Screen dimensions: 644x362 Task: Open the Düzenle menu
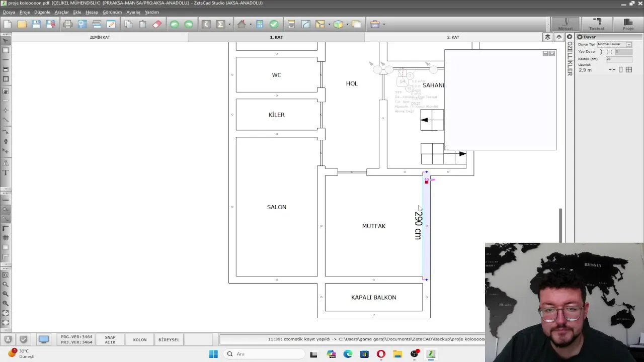[42, 12]
